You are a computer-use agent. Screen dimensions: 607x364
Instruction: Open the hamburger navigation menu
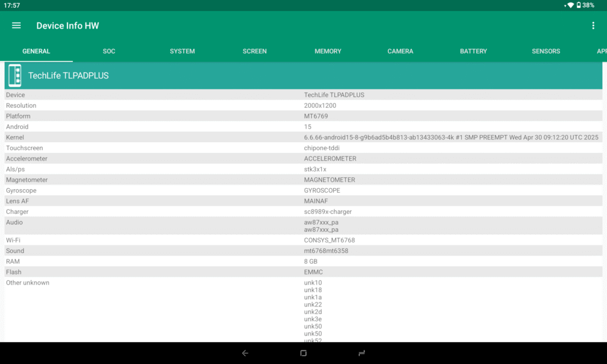[x=17, y=25]
